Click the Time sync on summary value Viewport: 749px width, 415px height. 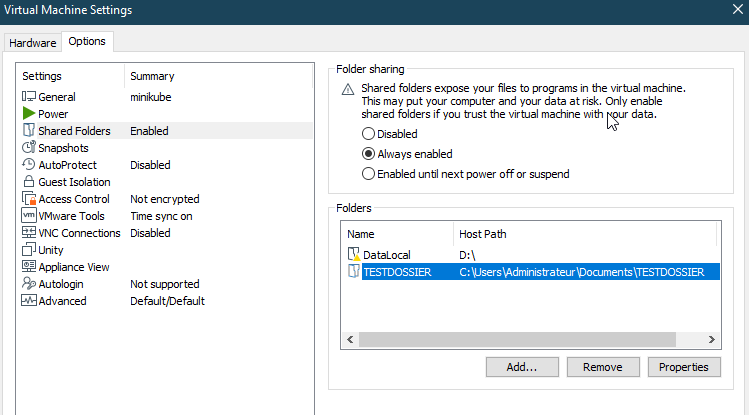click(161, 216)
